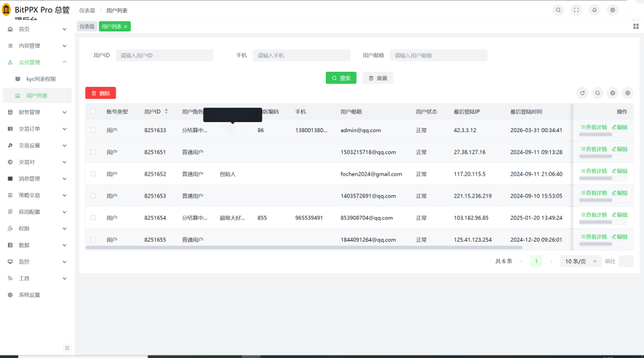The width and height of the screenshot is (644, 358).
Task: Expand the 交易对 sidebar menu
Action: [x=37, y=162]
